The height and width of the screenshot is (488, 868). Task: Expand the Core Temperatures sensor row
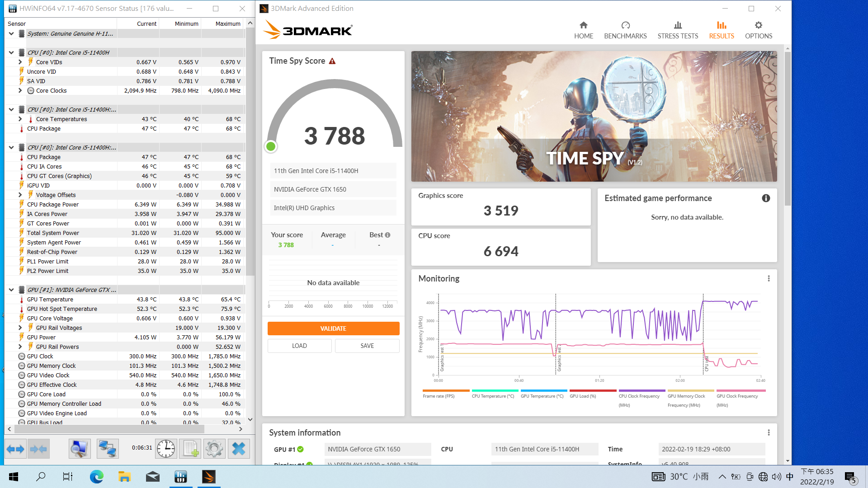pyautogui.click(x=20, y=119)
